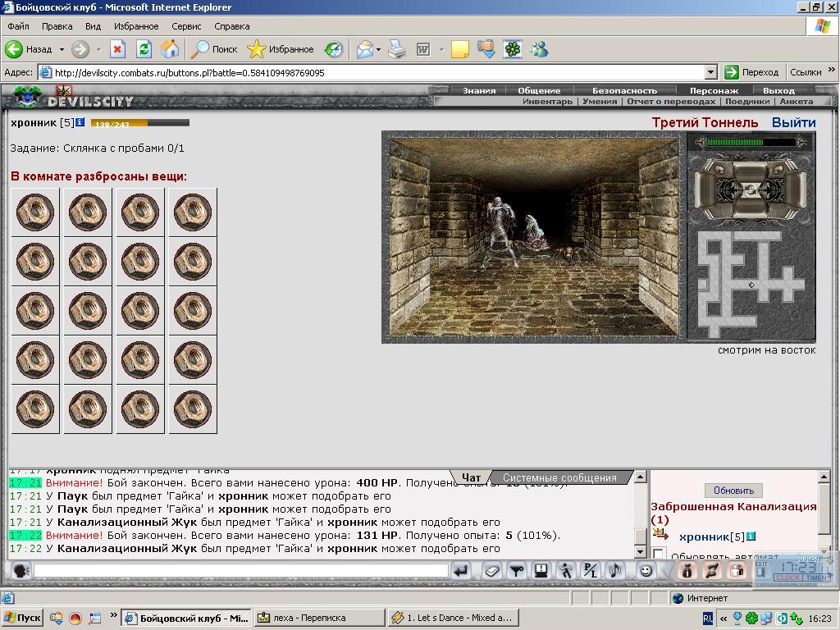Open Инвентарь from the game submenu

pos(547,101)
